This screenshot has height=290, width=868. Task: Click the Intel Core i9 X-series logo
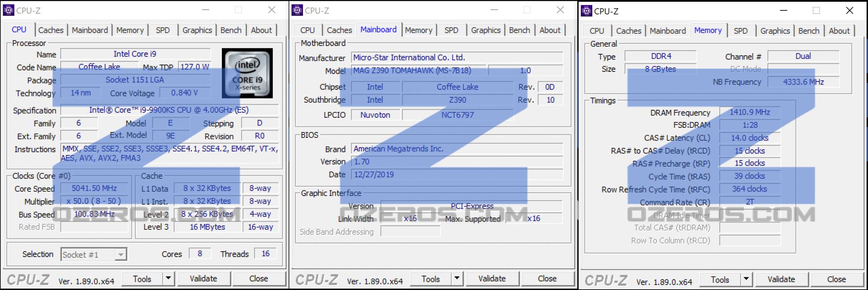[247, 73]
